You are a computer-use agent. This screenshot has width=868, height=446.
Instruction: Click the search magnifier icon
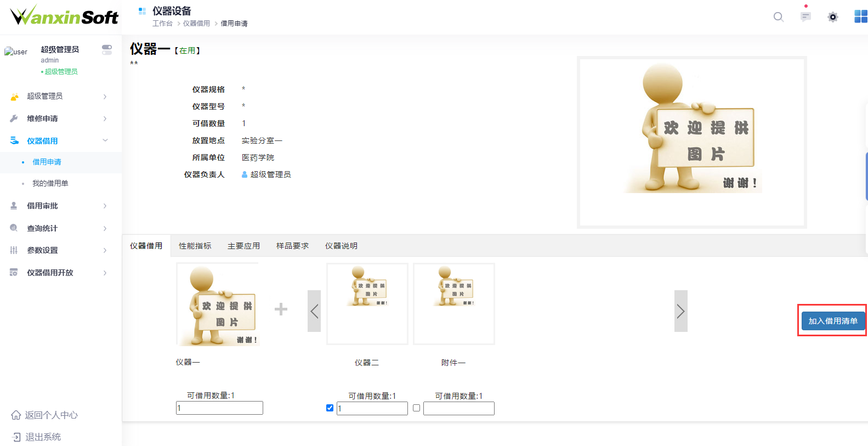(778, 17)
